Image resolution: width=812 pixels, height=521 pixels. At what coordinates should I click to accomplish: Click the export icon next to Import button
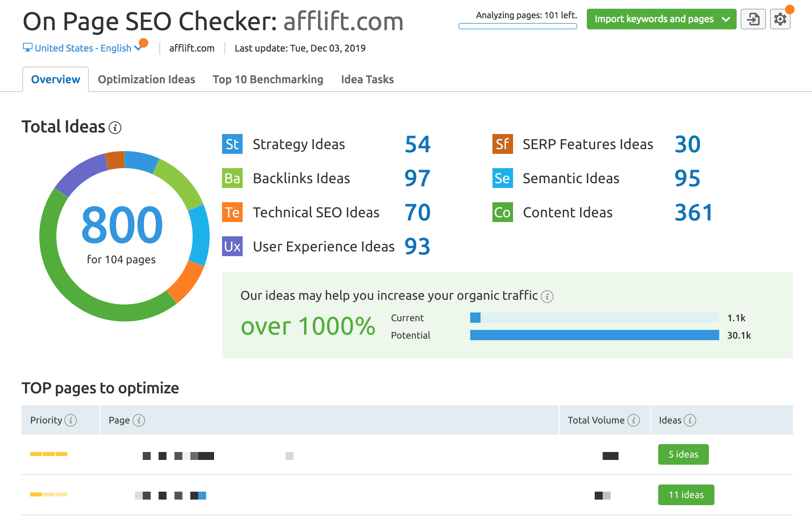point(753,19)
